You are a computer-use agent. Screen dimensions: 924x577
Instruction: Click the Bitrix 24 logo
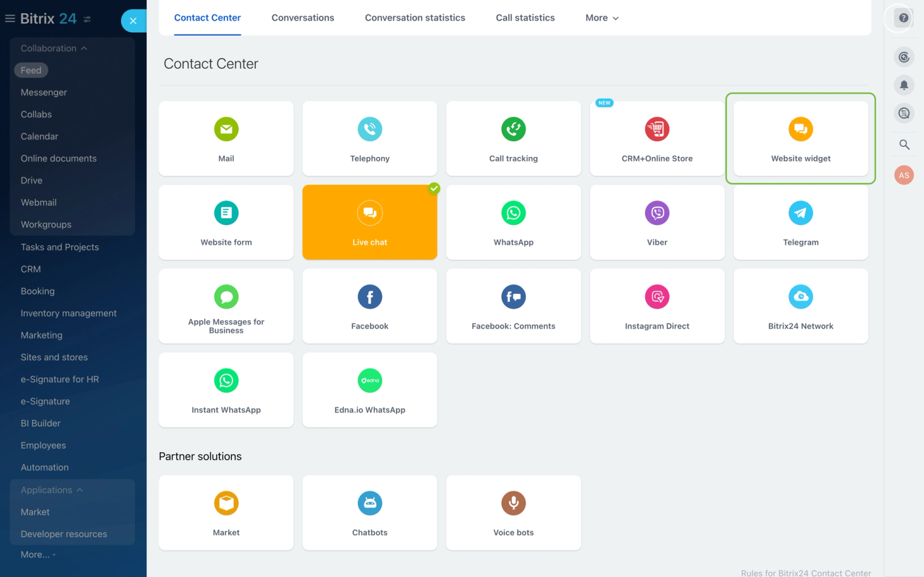(x=49, y=18)
